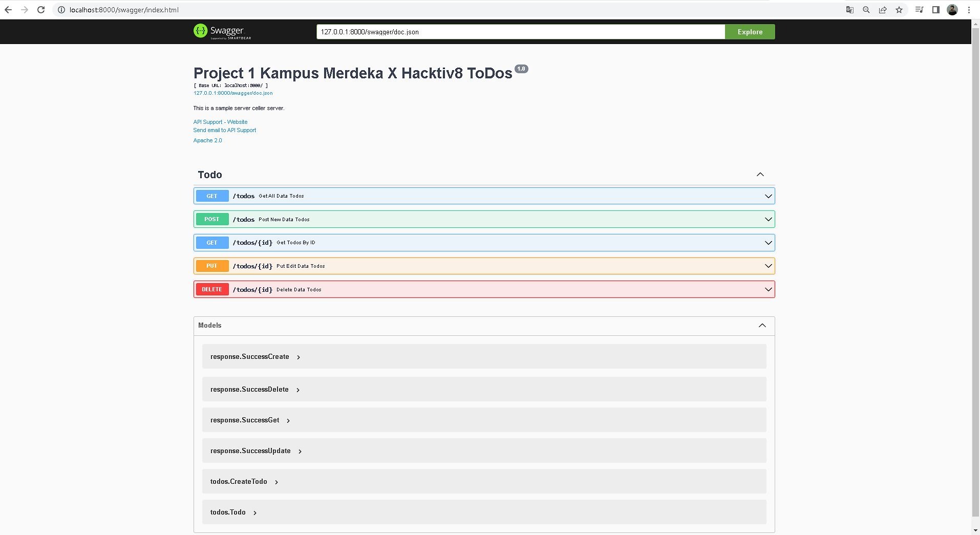Click the Explore button
Screen dimensions: 980x535
tap(750, 31)
